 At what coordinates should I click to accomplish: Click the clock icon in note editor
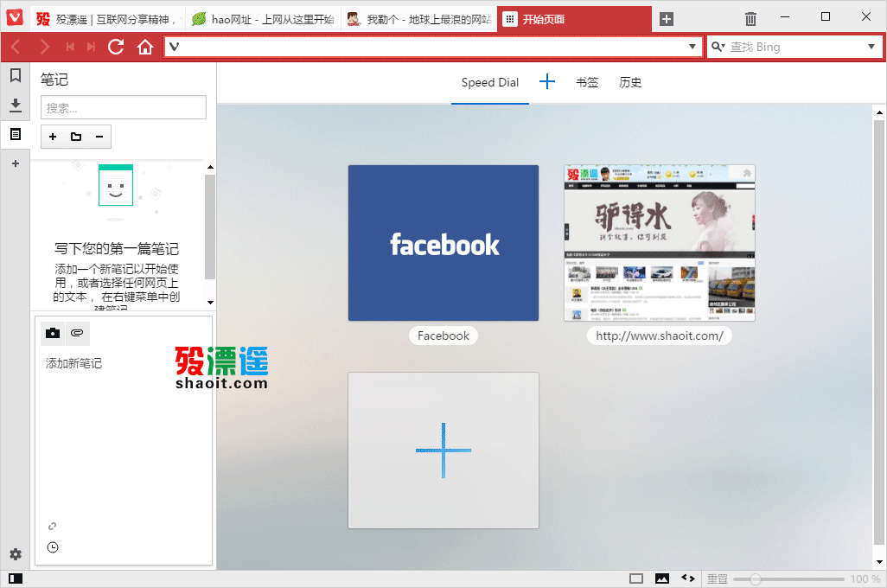point(53,547)
